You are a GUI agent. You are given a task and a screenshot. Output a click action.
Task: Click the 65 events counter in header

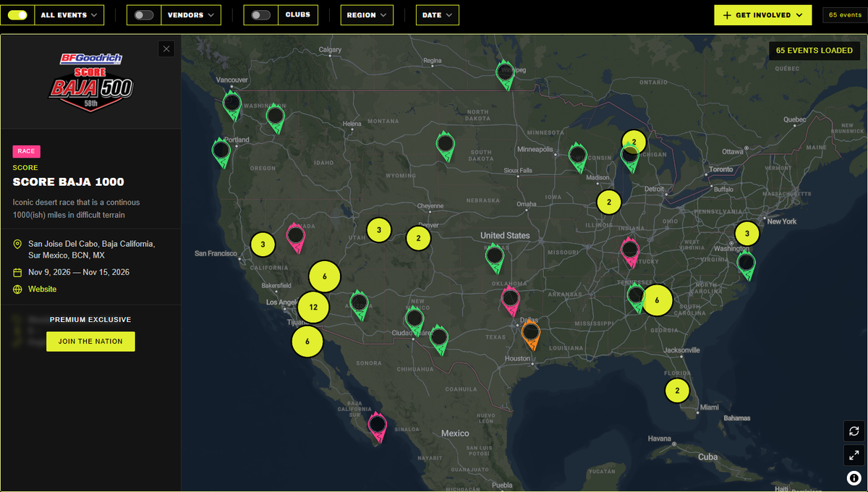[x=845, y=15]
